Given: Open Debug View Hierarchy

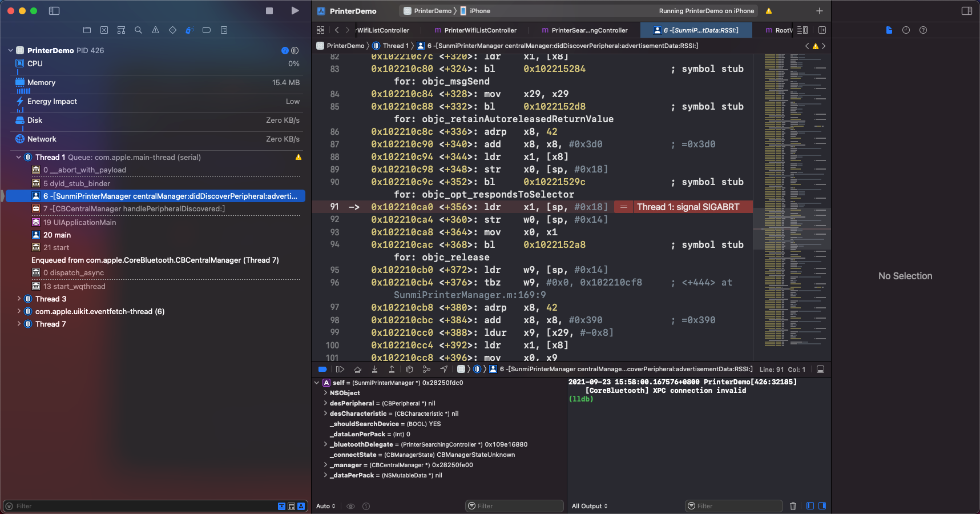Looking at the screenshot, I should coord(409,370).
